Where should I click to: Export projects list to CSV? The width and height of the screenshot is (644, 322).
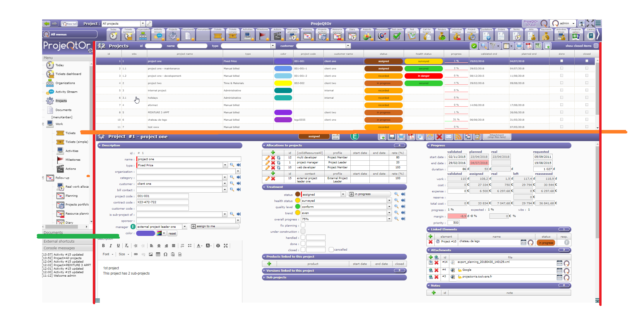tap(538, 46)
